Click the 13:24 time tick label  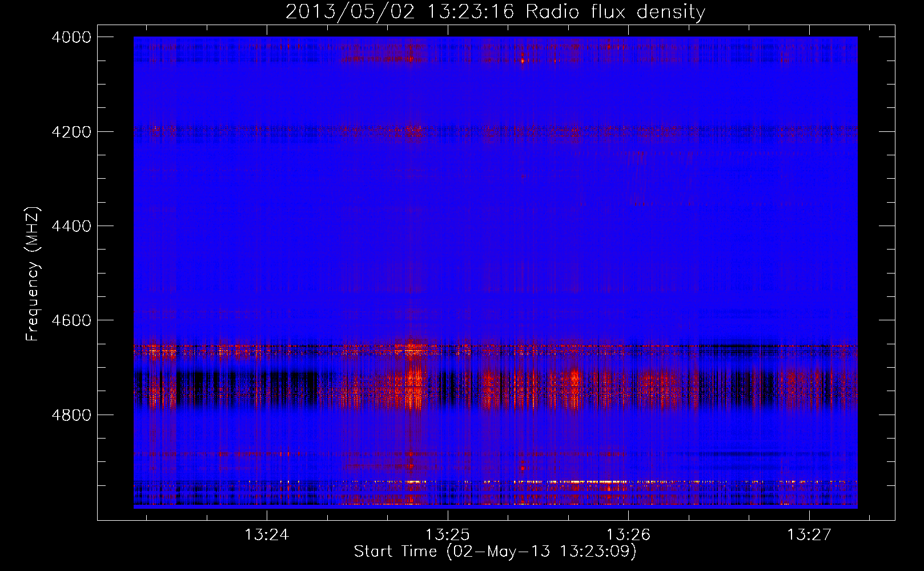coord(267,535)
